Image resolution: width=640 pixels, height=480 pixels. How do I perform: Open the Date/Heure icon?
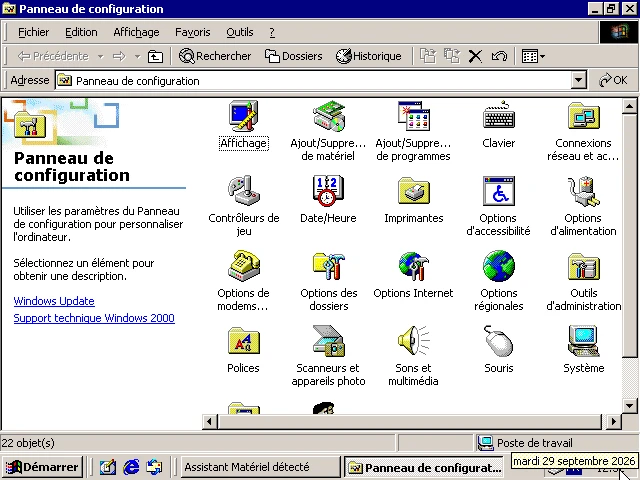329,191
